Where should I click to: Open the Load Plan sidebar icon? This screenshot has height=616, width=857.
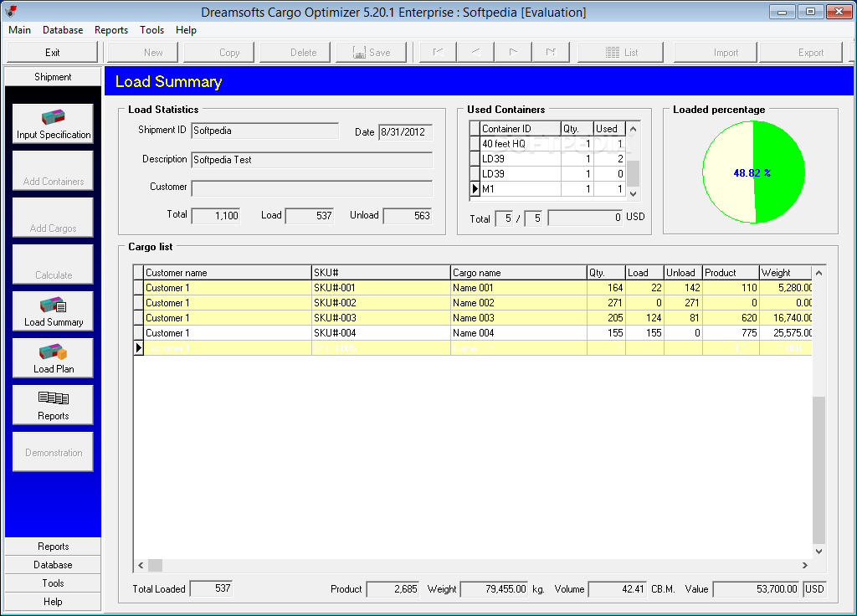(53, 358)
